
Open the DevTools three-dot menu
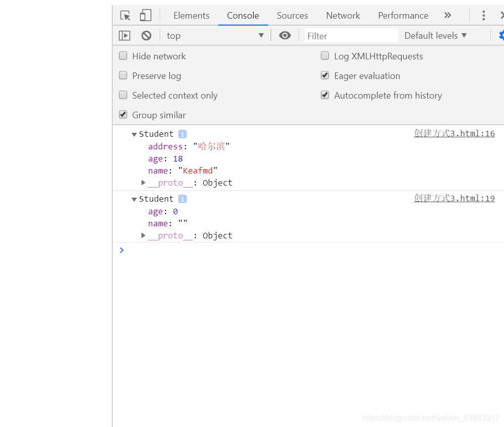pos(483,16)
